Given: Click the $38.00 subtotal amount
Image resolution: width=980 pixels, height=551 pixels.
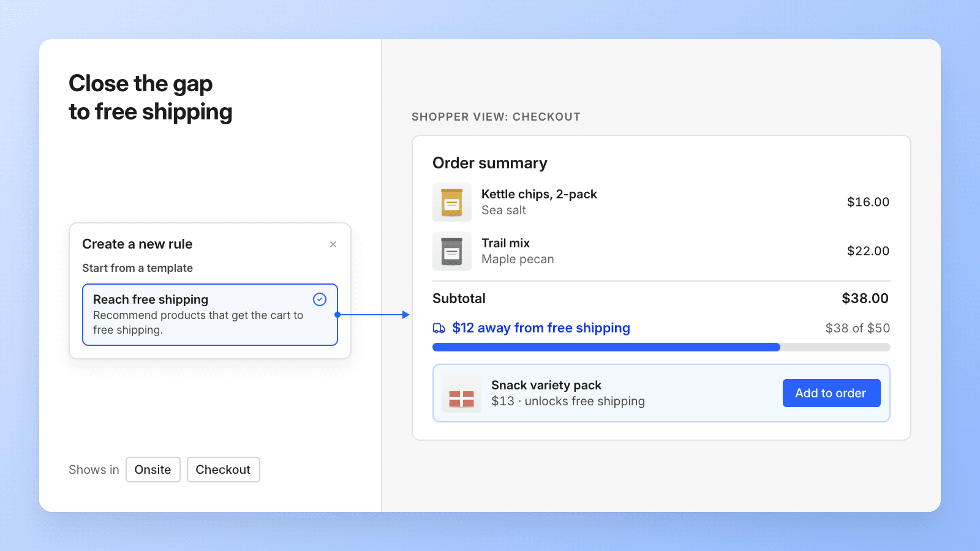Looking at the screenshot, I should pos(865,298).
